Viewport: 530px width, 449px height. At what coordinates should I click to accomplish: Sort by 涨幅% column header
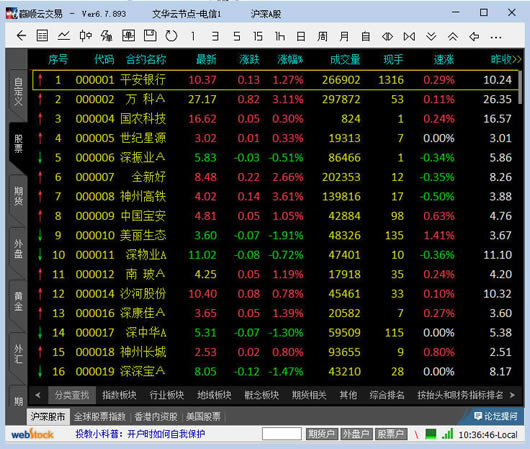pos(290,60)
